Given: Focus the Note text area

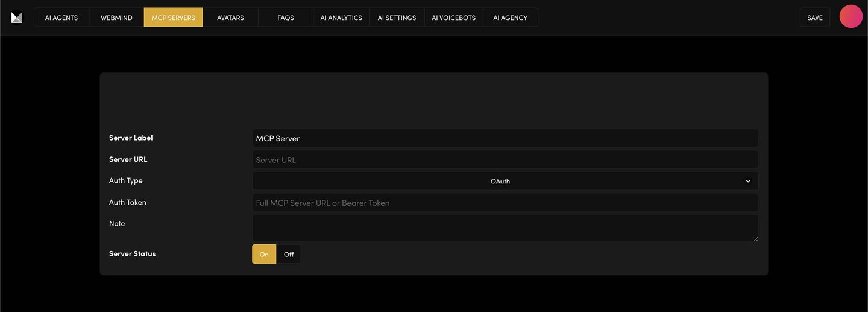Looking at the screenshot, I should tap(505, 228).
